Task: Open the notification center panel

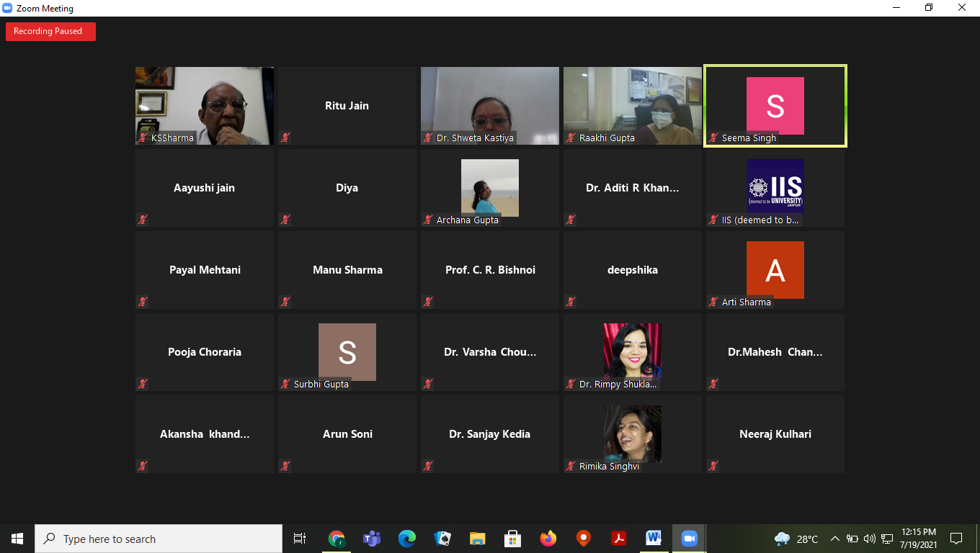Action: point(956,539)
